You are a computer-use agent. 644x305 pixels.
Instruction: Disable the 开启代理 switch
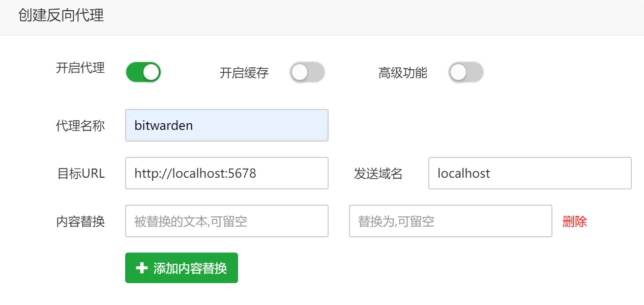(143, 72)
